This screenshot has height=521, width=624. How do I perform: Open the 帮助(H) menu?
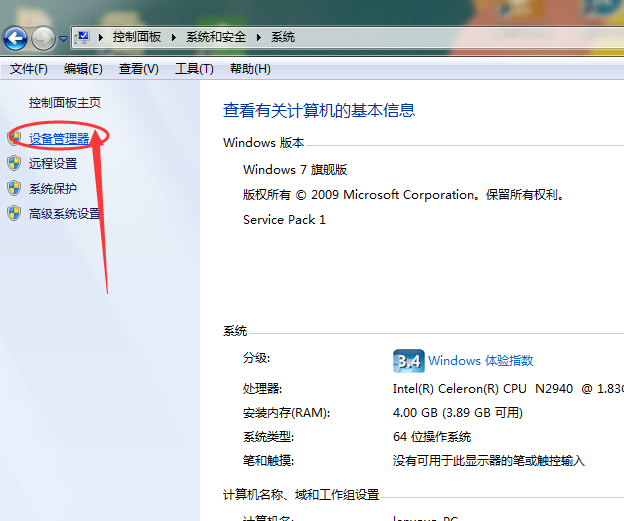pyautogui.click(x=250, y=69)
